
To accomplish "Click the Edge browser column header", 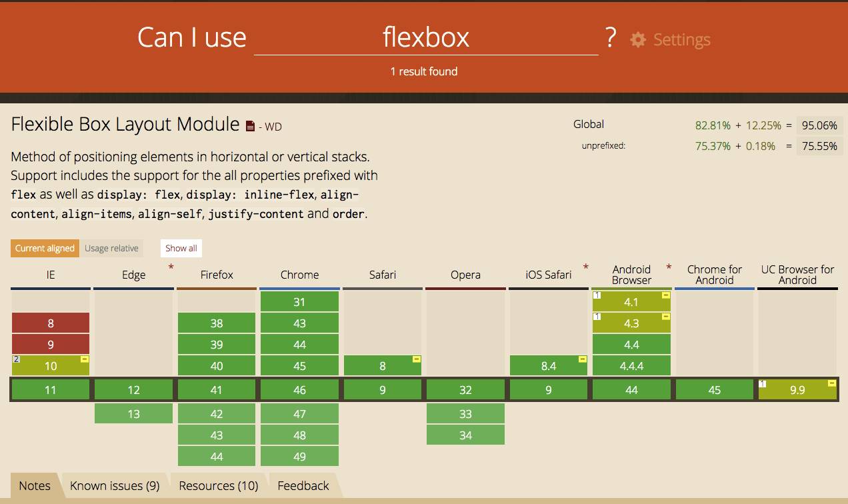I will tap(133, 275).
